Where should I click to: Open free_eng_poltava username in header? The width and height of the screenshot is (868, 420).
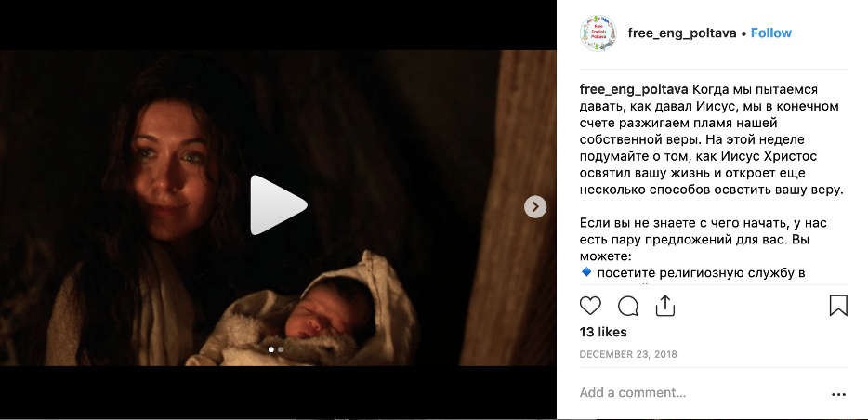pyautogui.click(x=682, y=33)
